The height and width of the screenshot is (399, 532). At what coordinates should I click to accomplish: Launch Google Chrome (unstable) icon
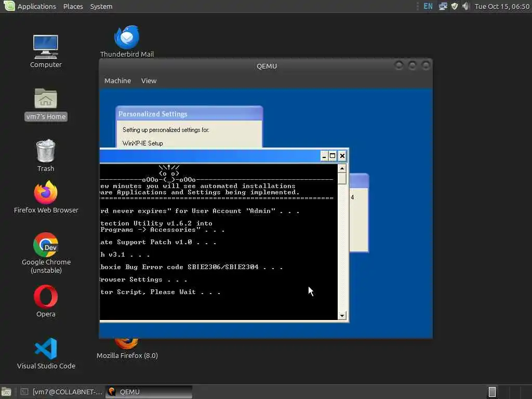click(x=46, y=253)
